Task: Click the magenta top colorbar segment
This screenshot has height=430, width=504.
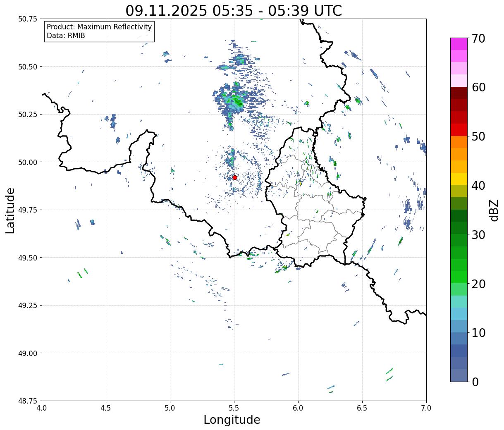Action: [x=459, y=44]
